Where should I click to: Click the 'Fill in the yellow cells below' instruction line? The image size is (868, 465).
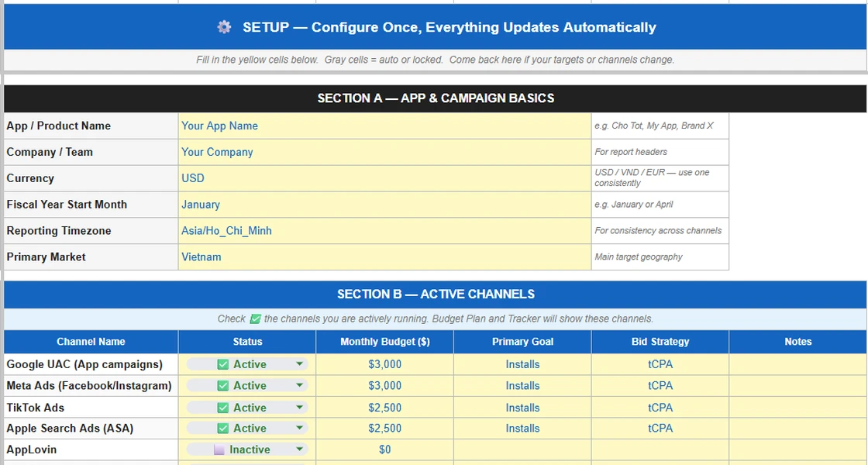(435, 60)
